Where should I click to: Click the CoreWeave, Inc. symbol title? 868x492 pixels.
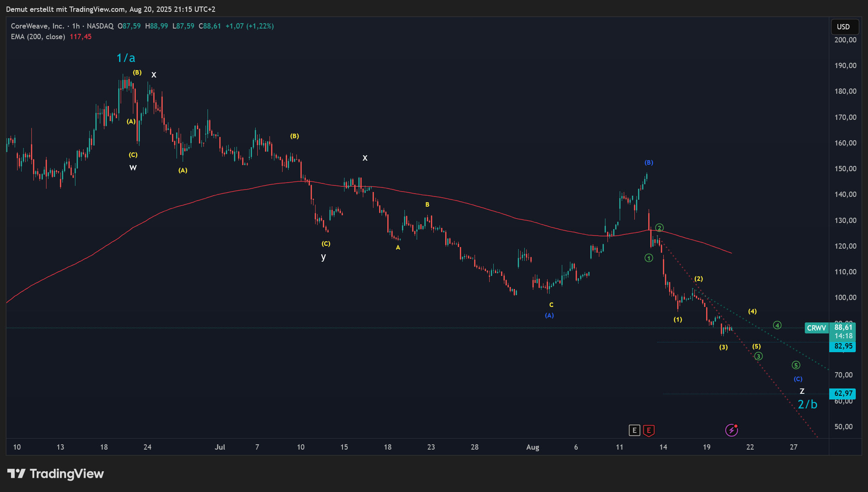pos(38,26)
